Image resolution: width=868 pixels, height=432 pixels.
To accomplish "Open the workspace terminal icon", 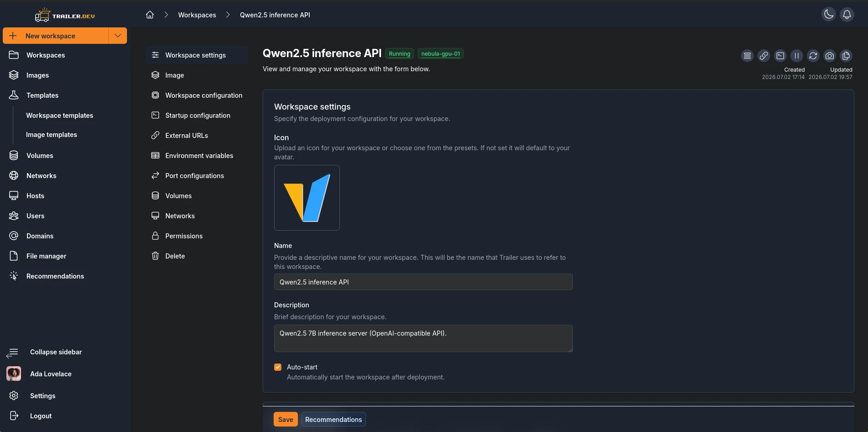I will pos(780,56).
